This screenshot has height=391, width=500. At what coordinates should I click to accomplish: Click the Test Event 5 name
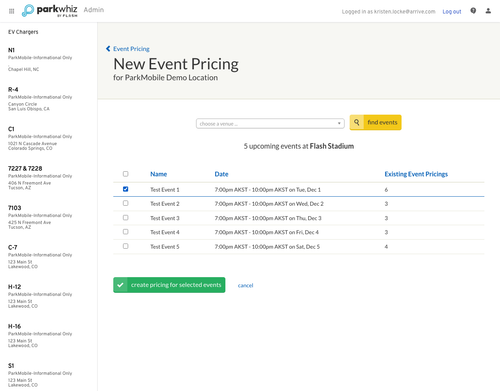165,247
